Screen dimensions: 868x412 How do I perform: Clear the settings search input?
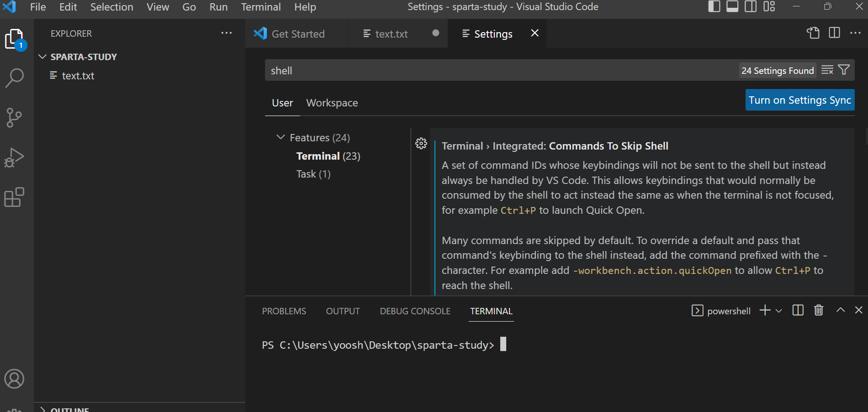click(827, 70)
